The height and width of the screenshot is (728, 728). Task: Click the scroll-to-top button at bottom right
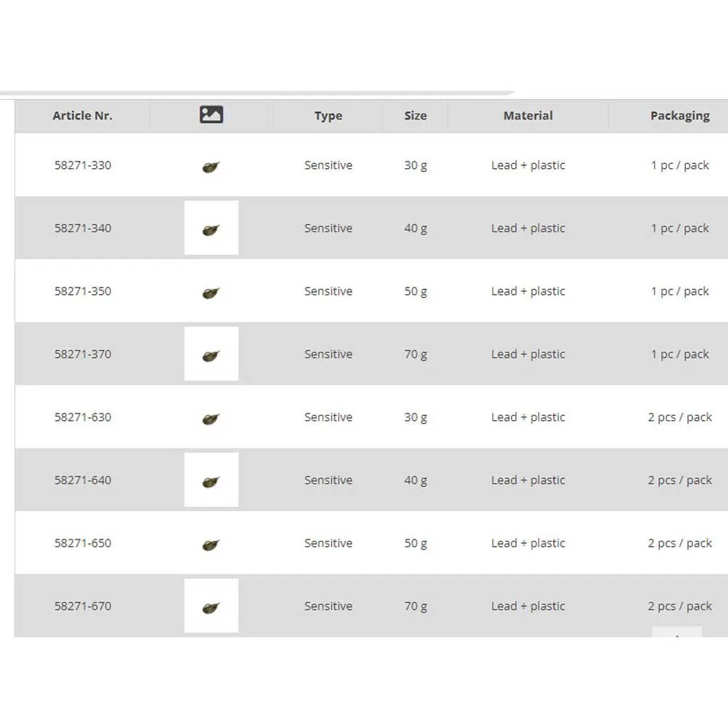(x=677, y=633)
